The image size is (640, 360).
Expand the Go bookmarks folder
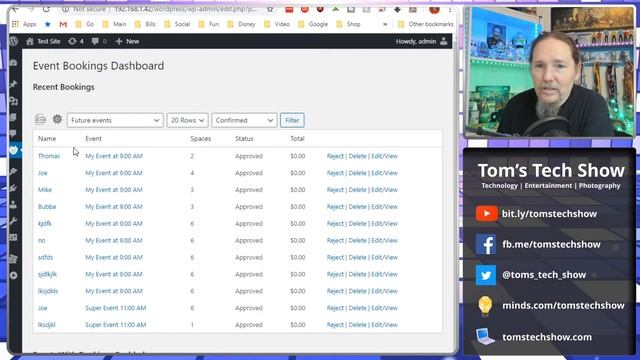click(x=84, y=24)
